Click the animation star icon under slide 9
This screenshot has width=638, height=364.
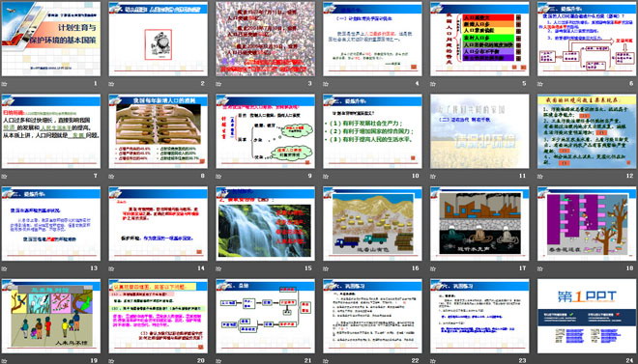pos(218,177)
